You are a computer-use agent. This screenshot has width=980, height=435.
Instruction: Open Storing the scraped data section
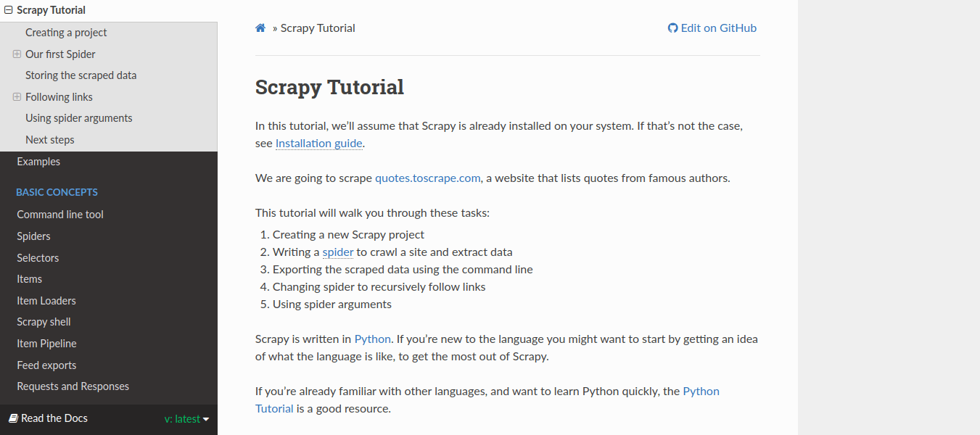(x=80, y=75)
